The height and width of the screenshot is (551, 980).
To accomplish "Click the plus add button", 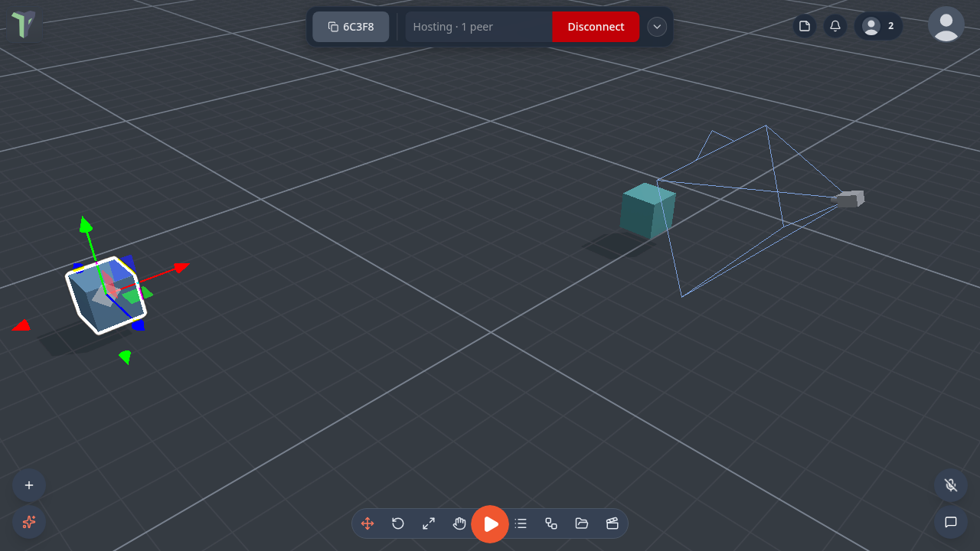I will click(x=29, y=485).
